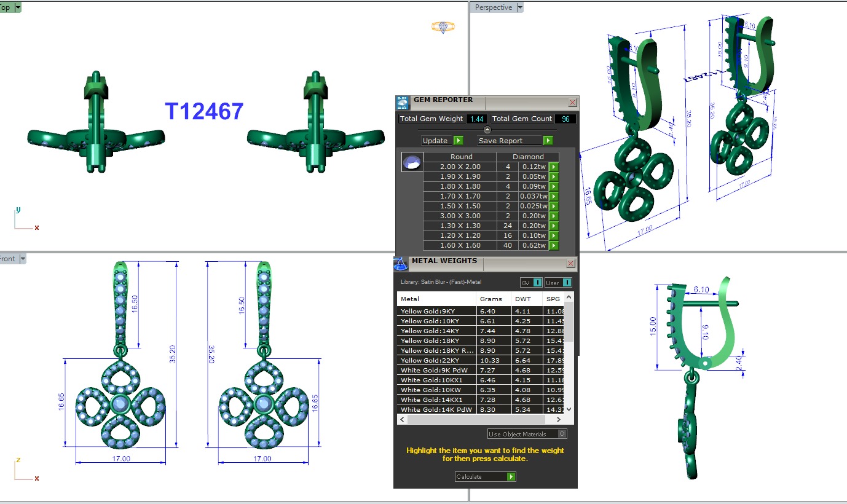Click green arrow for 3.00 X 3.00 row
Image resolution: width=847 pixels, height=504 pixels.
pyautogui.click(x=553, y=216)
